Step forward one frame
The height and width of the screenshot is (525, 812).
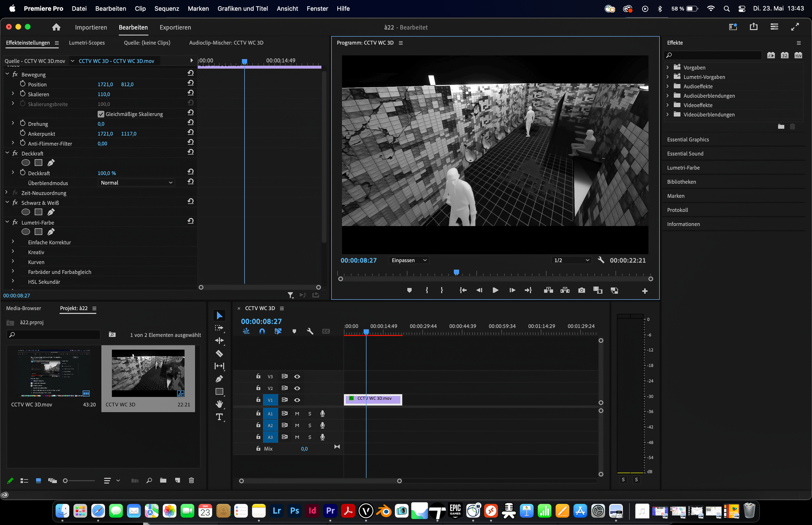pos(512,290)
